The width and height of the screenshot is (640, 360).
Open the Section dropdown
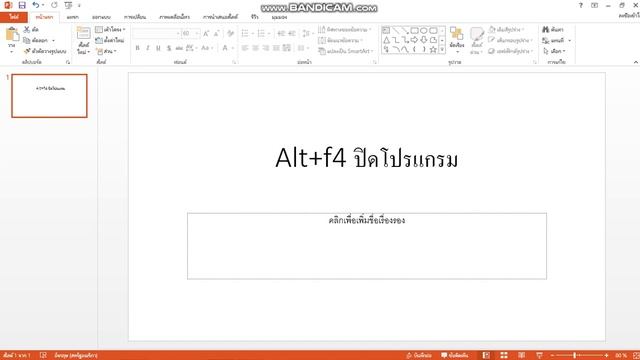coord(106,51)
